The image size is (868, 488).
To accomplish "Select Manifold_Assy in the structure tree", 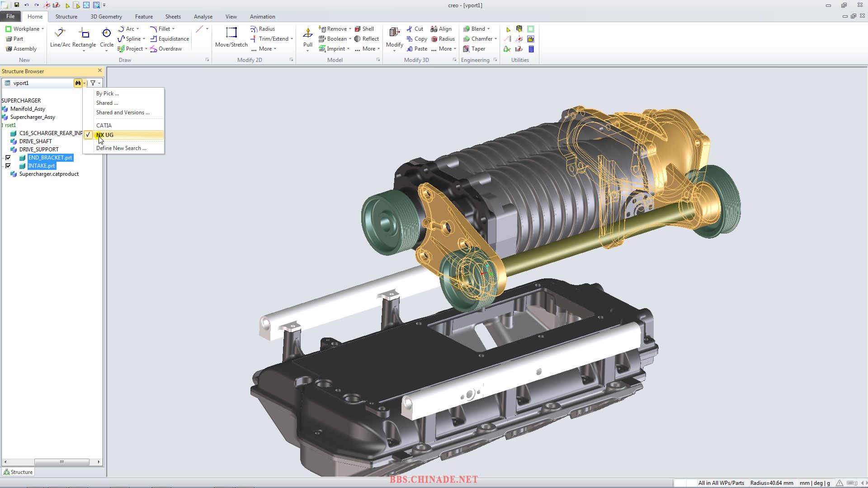I will [x=28, y=109].
